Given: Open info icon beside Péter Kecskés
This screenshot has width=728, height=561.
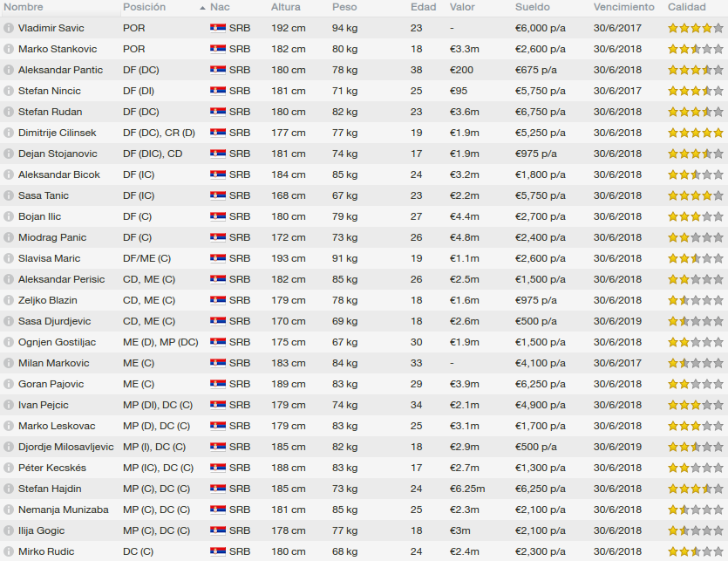Looking at the screenshot, I should point(9,468).
